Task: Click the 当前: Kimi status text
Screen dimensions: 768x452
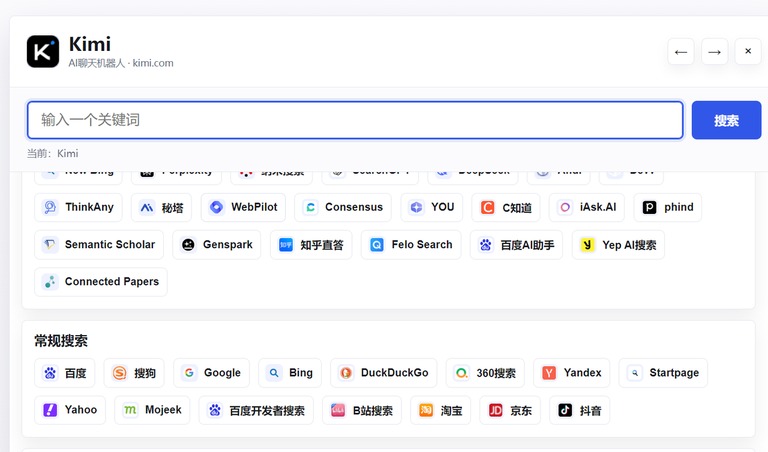Action: pyautogui.click(x=52, y=153)
